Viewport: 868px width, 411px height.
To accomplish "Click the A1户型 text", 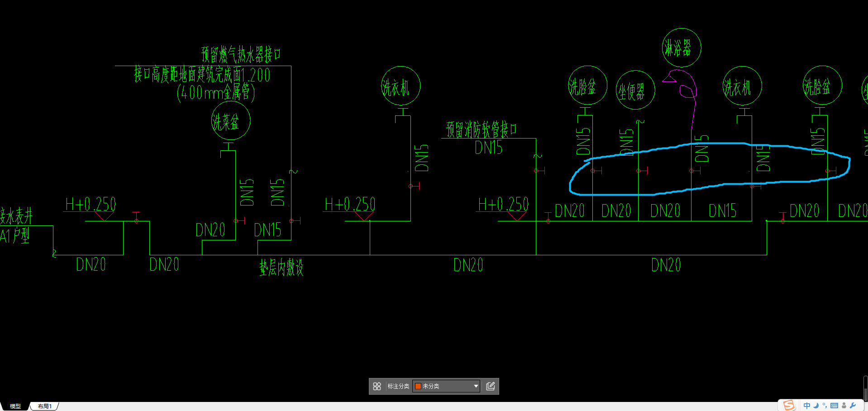I will click(14, 236).
